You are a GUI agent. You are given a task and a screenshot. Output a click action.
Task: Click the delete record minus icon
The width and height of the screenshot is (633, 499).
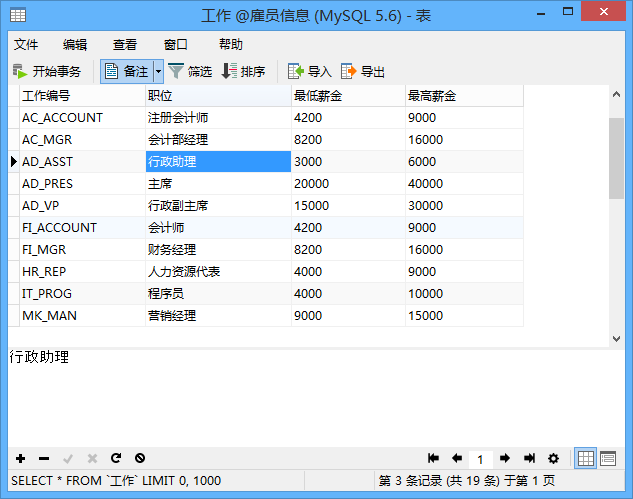tap(44, 458)
